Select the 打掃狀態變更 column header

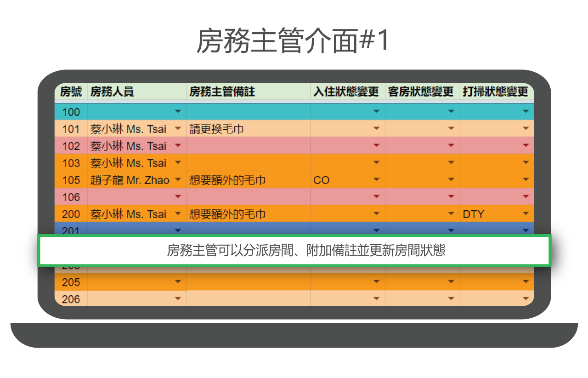coord(497,92)
